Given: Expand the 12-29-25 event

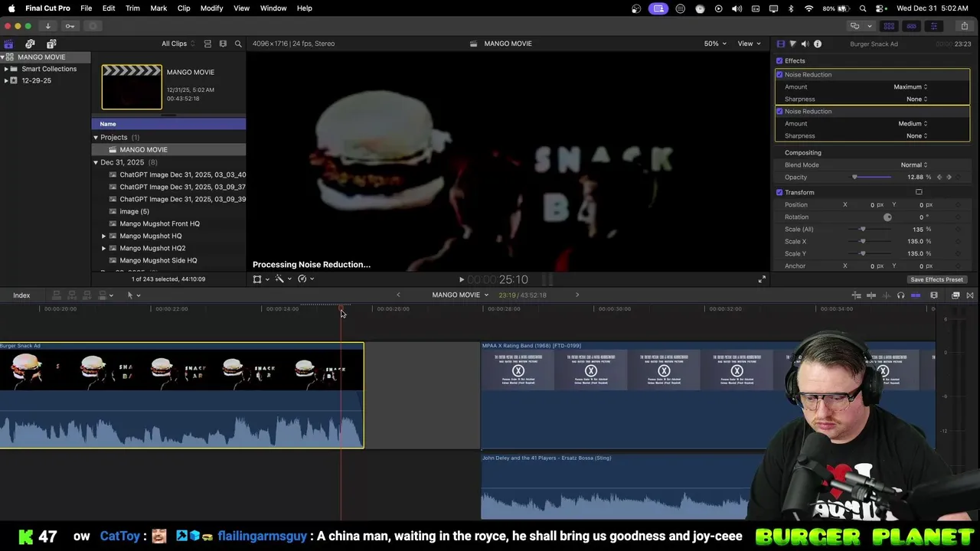Looking at the screenshot, I should pyautogui.click(x=6, y=80).
